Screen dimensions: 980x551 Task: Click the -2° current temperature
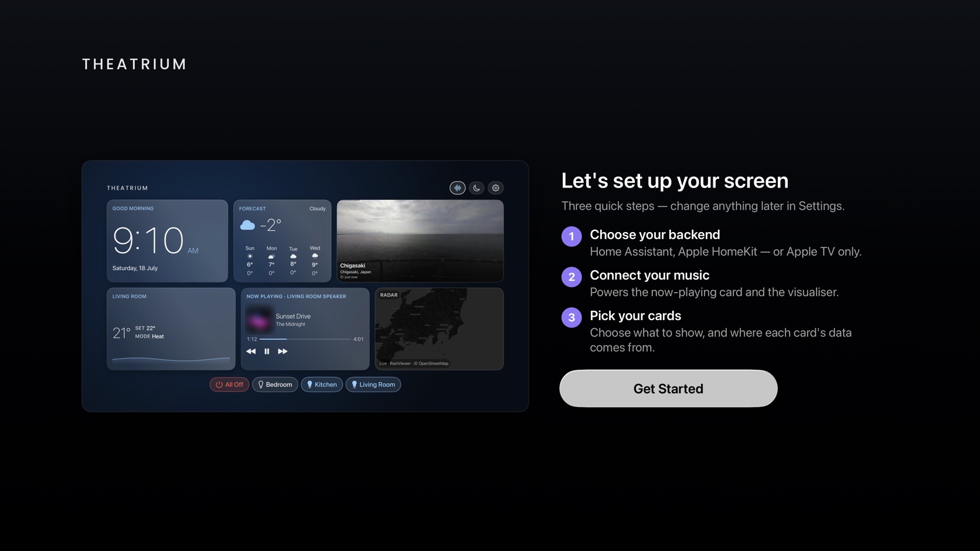coord(271,225)
